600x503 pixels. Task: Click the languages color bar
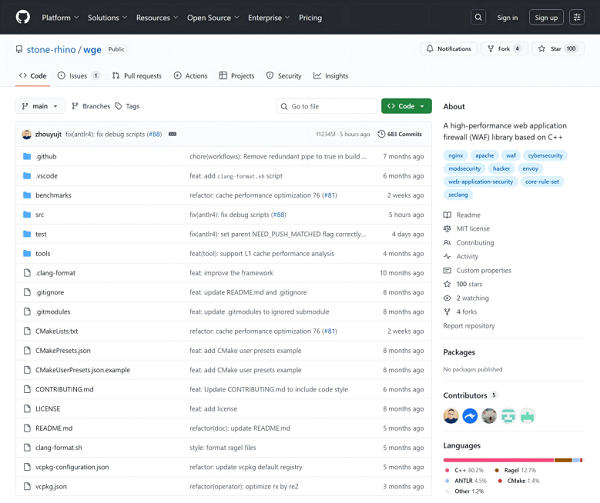(x=514, y=459)
